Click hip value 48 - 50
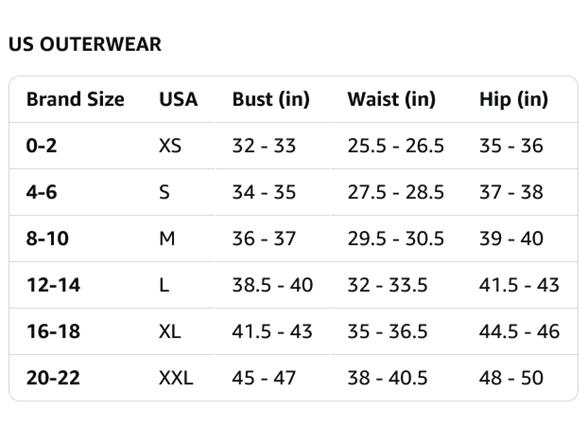The height and width of the screenshot is (441, 588). click(x=511, y=378)
